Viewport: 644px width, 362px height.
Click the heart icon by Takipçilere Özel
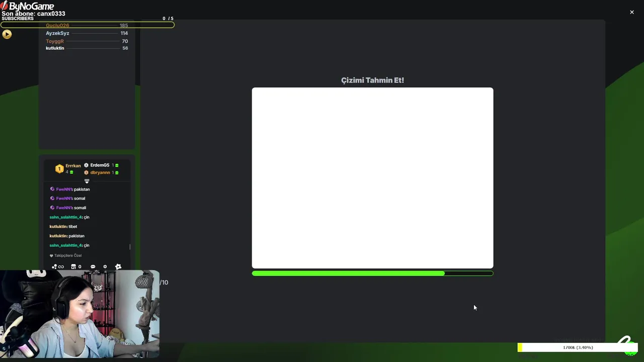[x=51, y=255]
